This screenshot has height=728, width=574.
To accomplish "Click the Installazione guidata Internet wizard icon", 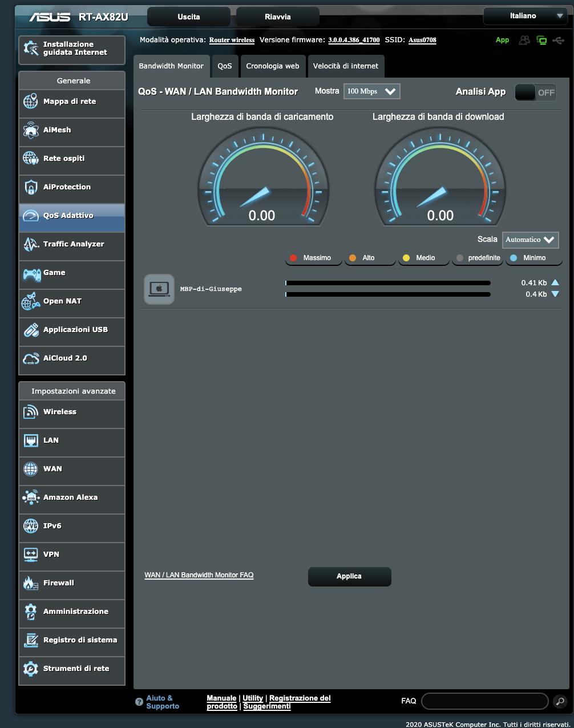I will 31,48.
